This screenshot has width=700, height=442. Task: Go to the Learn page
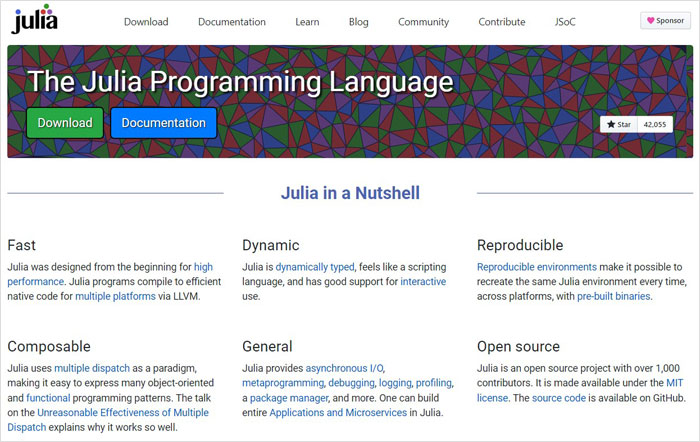point(307,22)
